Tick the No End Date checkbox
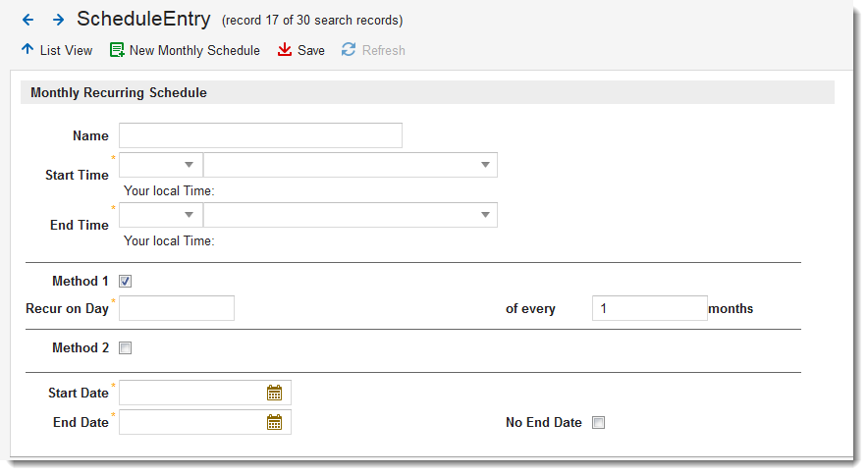 [x=598, y=423]
